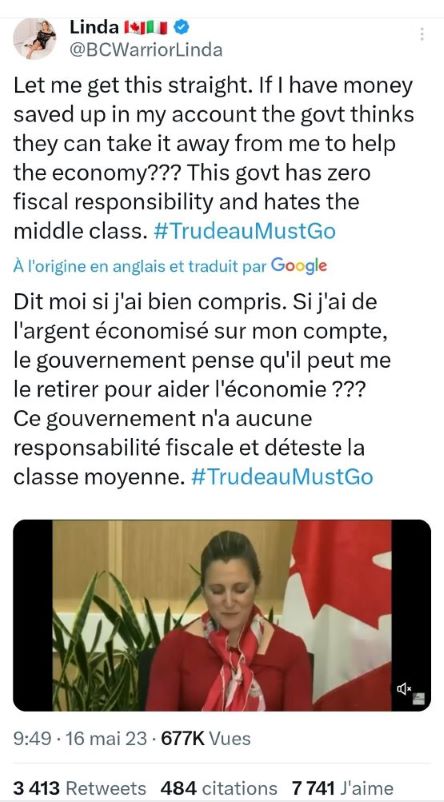
Task: Open the #TrudeauMustGo hashtag in French translation
Action: (x=282, y=477)
